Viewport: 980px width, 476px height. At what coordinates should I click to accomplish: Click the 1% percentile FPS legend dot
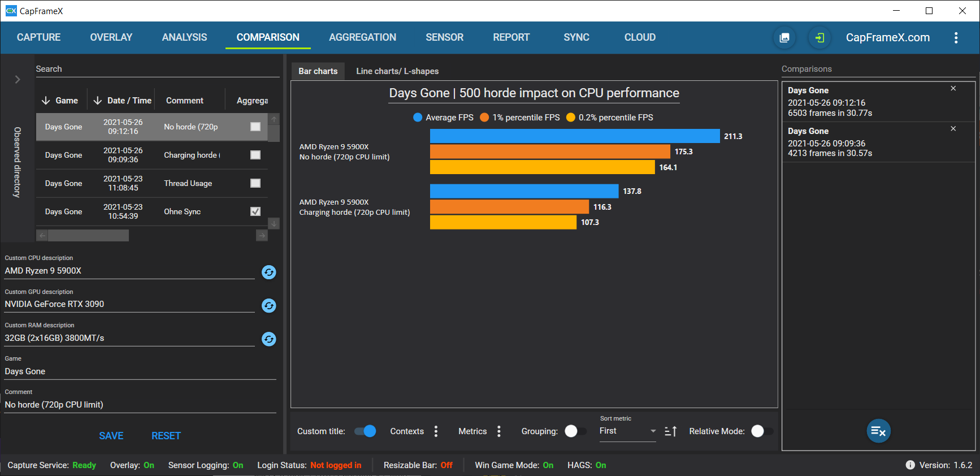tap(484, 118)
